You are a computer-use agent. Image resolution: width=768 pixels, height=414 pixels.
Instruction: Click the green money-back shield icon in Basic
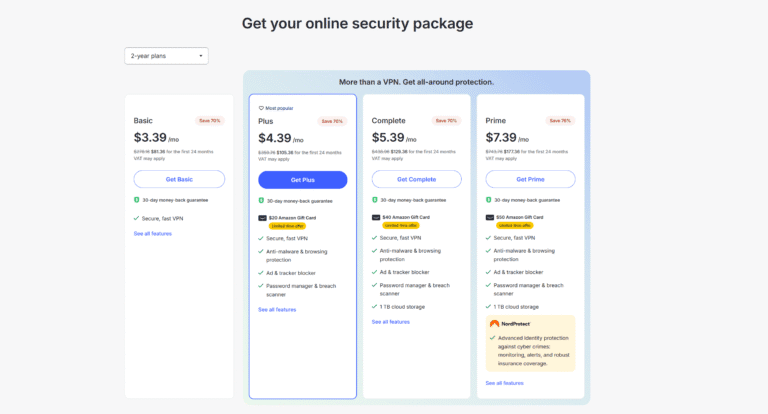point(137,200)
